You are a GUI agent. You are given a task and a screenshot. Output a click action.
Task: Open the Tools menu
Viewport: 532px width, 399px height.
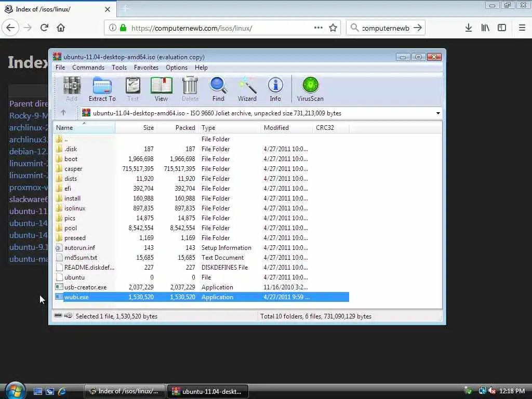point(119,68)
